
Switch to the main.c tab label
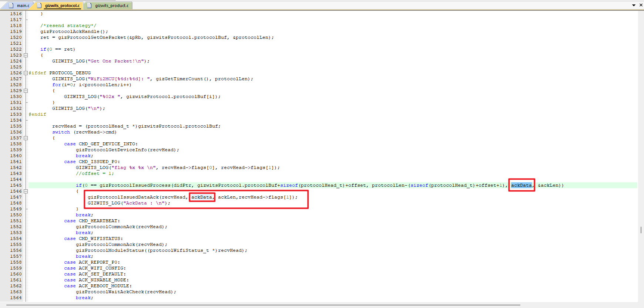23,6
